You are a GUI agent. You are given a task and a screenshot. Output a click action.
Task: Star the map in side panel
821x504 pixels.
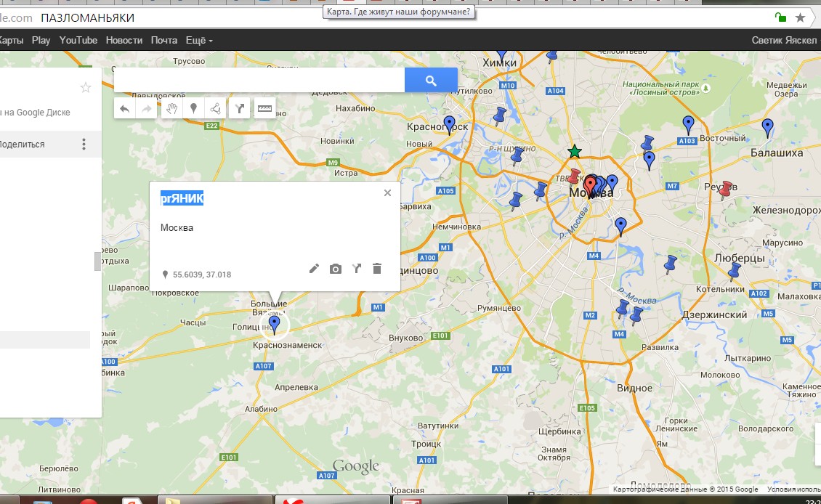[86, 88]
